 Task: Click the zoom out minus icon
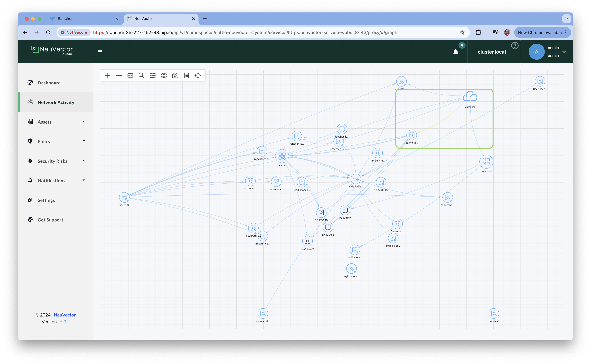pos(119,76)
